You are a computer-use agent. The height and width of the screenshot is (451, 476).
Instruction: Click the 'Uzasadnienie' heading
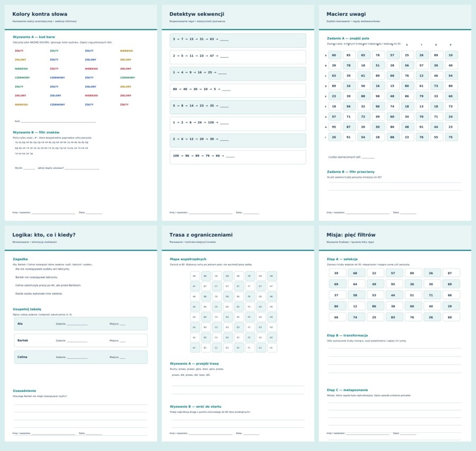pyautogui.click(x=24, y=391)
